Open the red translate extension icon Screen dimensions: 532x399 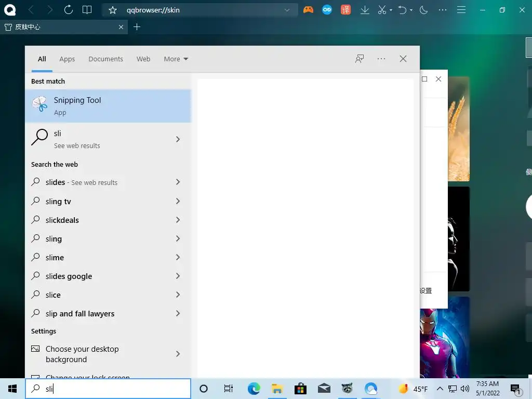(x=345, y=10)
